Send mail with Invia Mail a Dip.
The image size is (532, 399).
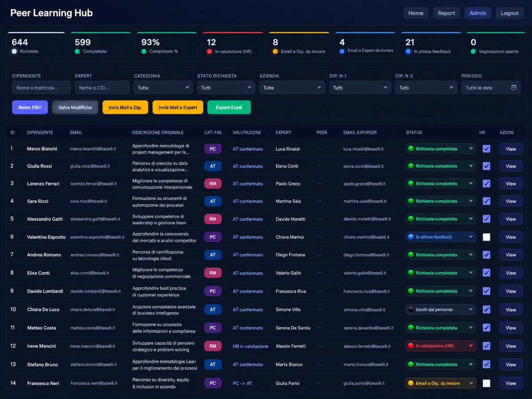[x=125, y=107]
